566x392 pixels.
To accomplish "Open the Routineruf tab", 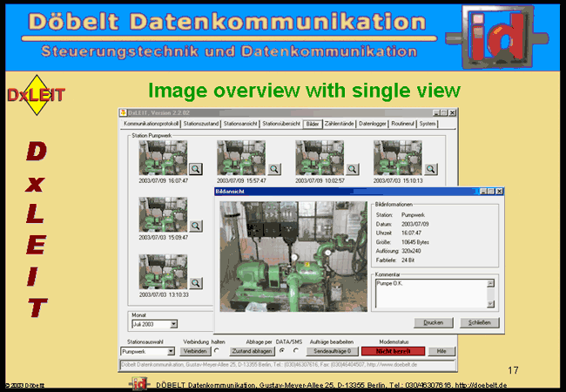I will tap(402, 124).
